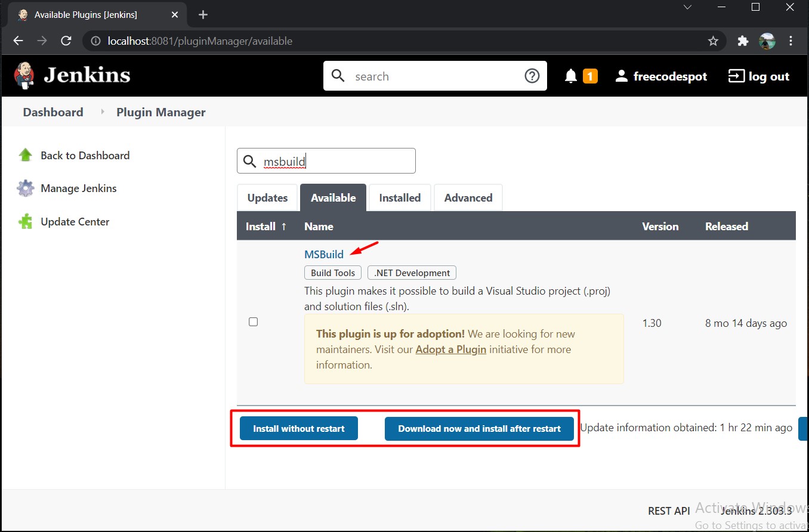
Task: Click the green Back to Dashboard arrow icon
Action: pyautogui.click(x=26, y=155)
